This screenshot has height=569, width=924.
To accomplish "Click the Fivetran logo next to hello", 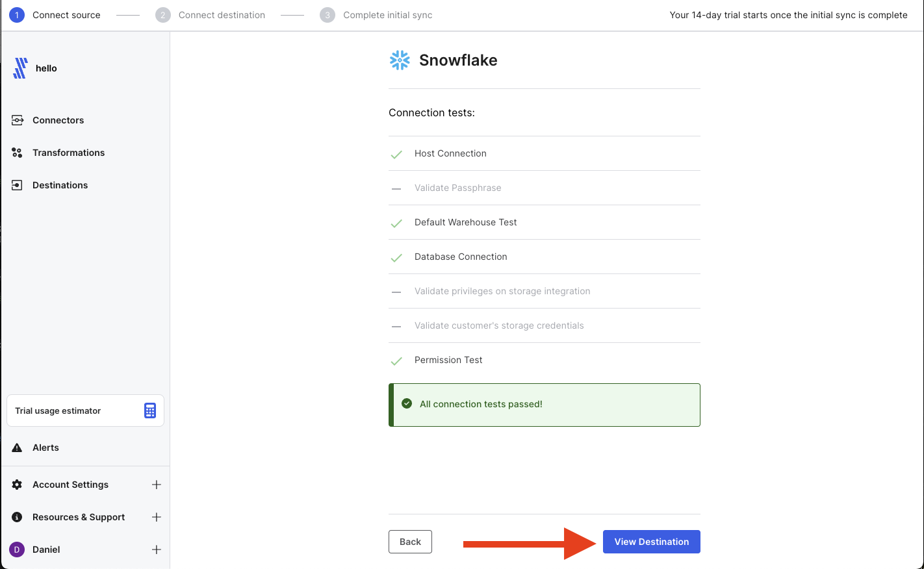I will [x=20, y=68].
